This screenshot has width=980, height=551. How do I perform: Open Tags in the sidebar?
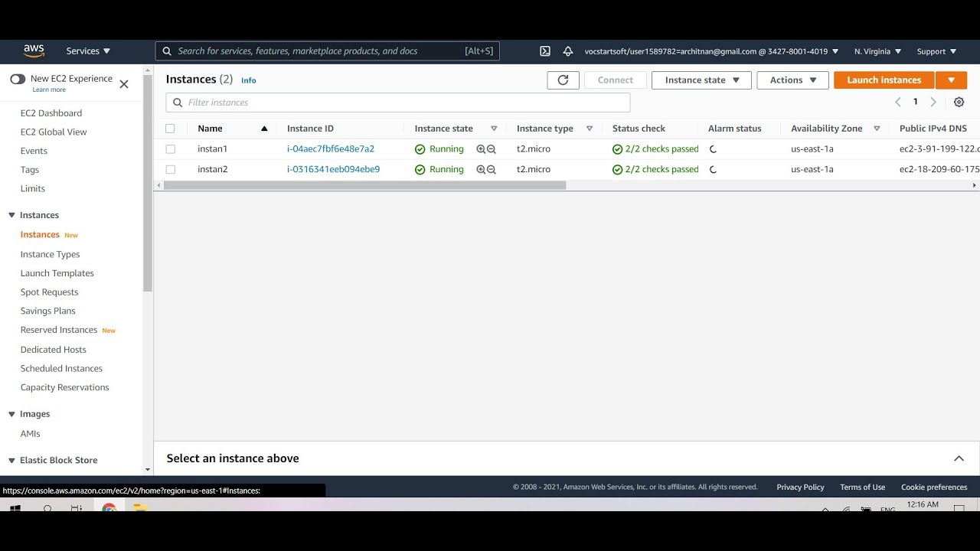30,170
